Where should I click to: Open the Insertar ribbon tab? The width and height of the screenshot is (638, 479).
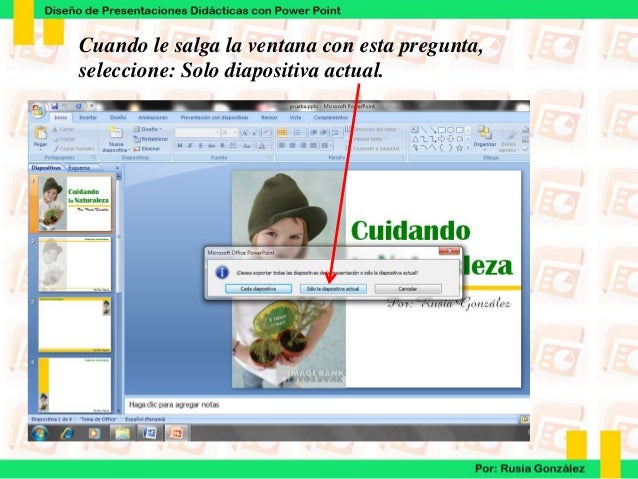[x=88, y=117]
